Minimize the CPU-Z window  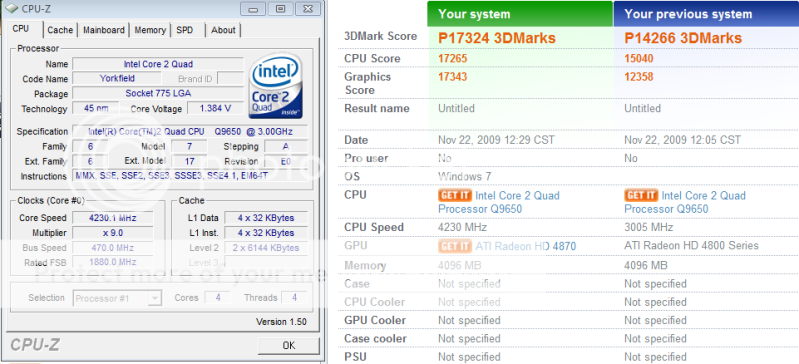tap(253, 9)
